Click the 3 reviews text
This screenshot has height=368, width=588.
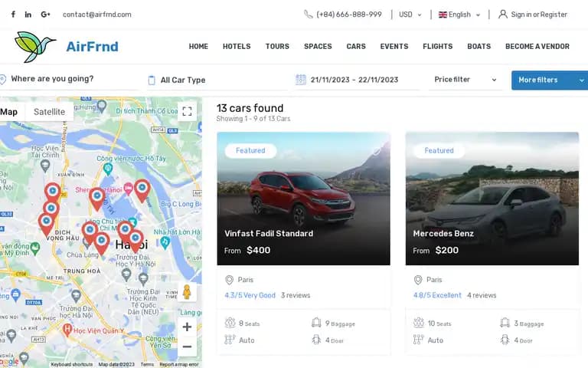pos(296,295)
